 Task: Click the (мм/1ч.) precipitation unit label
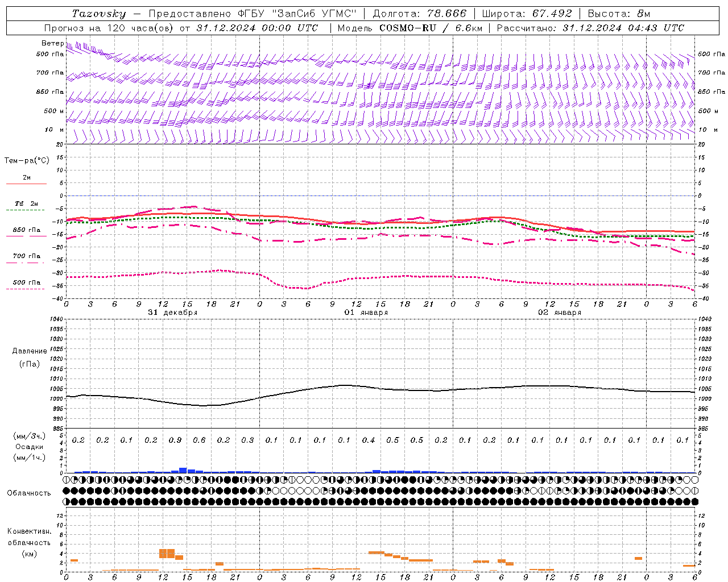point(30,458)
